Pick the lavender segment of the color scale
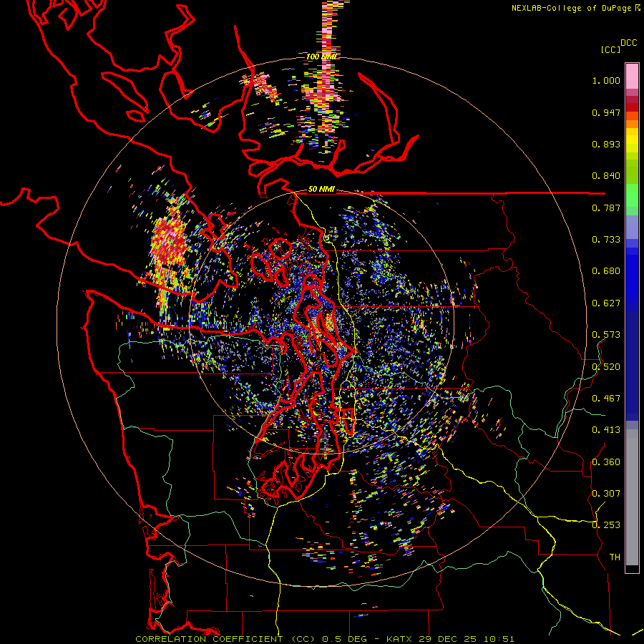Screen dimensions: 644x644 632,227
